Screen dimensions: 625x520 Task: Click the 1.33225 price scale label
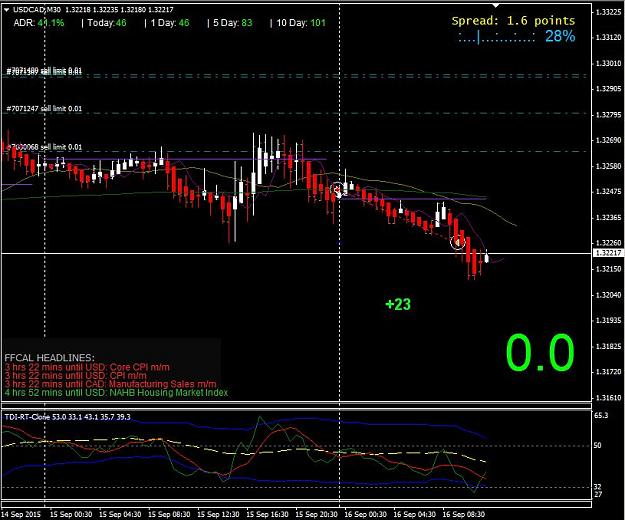click(x=608, y=12)
